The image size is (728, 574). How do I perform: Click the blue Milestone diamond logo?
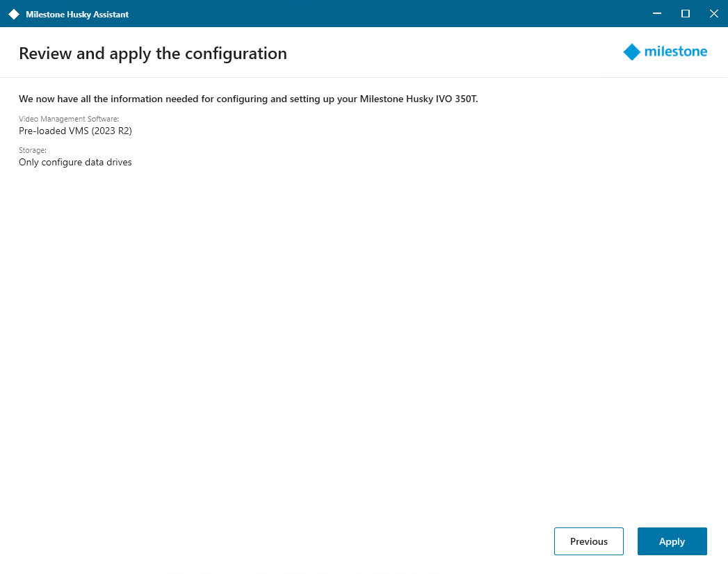[631, 52]
